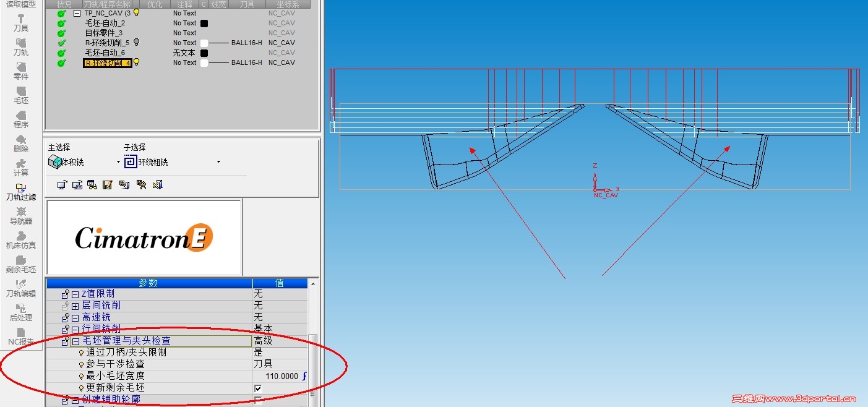868x407 pixels.
Task: Toggle the bulb beside 通过刀柄/夹头限制
Action: [x=81, y=353]
